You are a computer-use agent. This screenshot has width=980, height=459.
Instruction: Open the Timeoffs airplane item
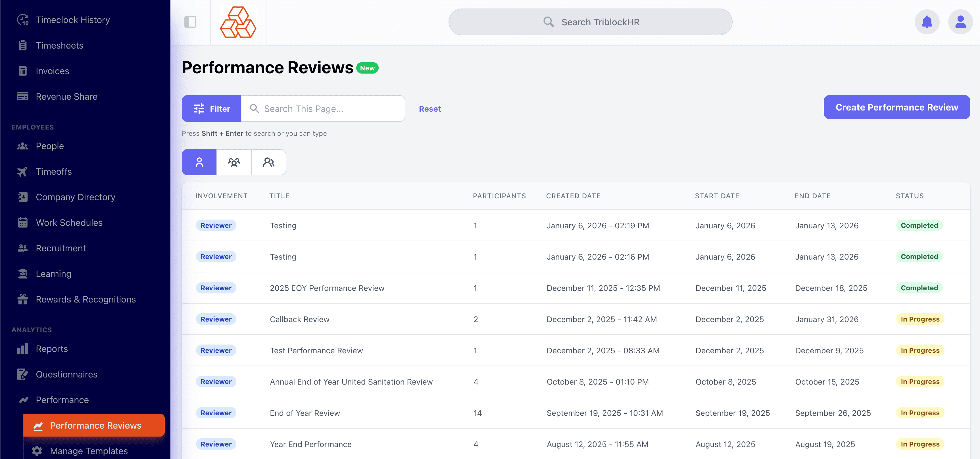tap(53, 172)
